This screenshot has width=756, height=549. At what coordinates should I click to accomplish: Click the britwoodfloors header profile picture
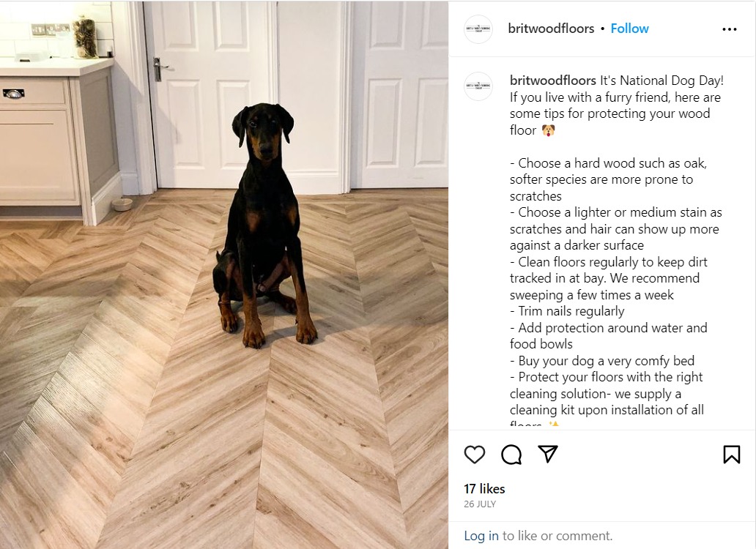tap(478, 29)
